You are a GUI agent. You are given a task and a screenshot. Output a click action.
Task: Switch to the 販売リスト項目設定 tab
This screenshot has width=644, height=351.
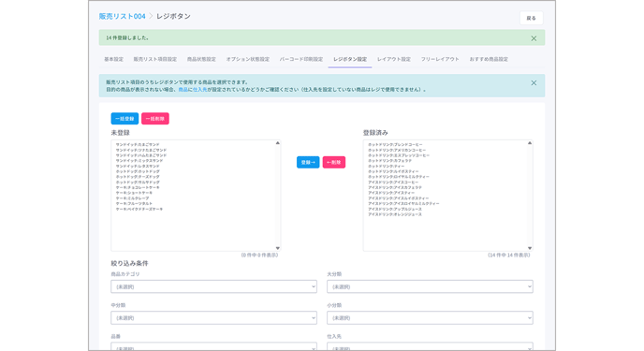coord(155,59)
